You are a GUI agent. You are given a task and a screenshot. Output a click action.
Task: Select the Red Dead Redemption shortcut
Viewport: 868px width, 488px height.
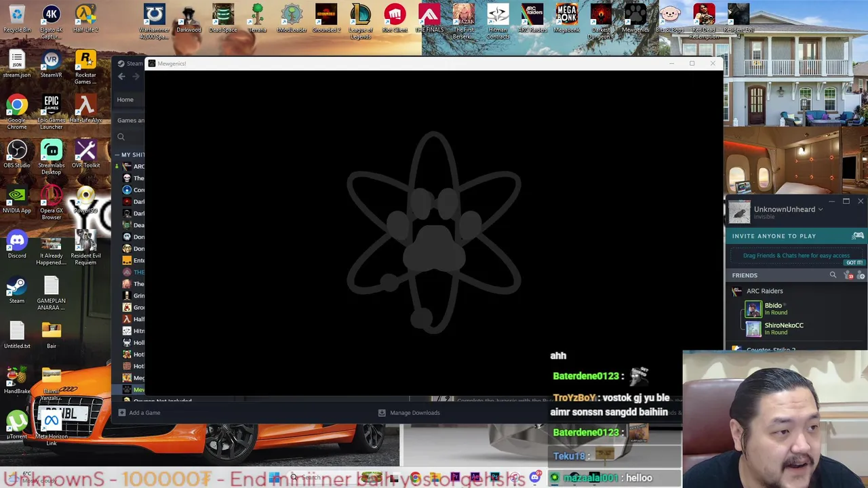point(704,22)
